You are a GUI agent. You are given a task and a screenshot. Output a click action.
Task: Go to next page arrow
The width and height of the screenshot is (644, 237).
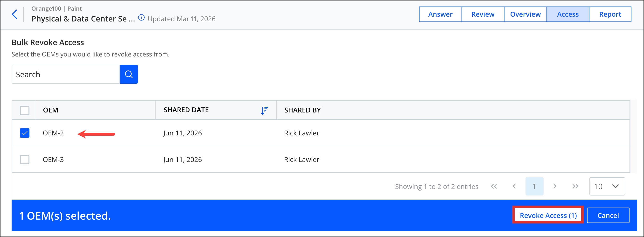(x=555, y=186)
